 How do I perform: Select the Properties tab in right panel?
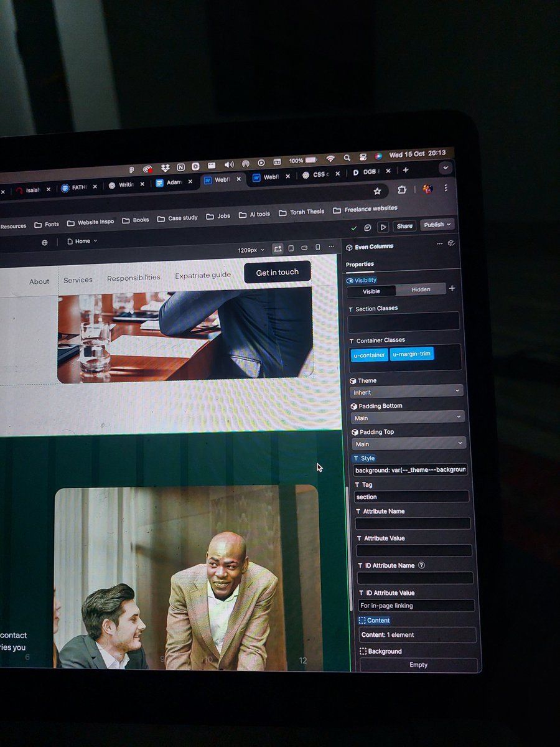click(360, 265)
